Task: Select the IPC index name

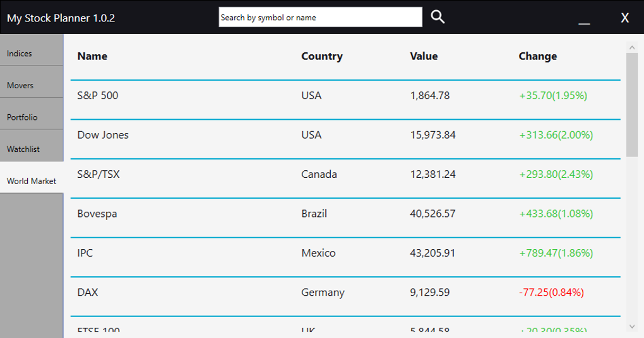Action: pyautogui.click(x=85, y=253)
